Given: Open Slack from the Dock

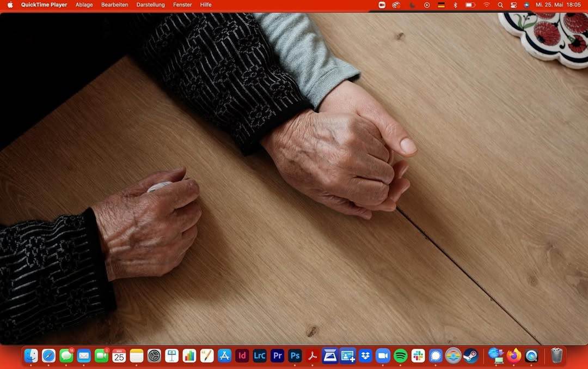Looking at the screenshot, I should click(x=418, y=356).
